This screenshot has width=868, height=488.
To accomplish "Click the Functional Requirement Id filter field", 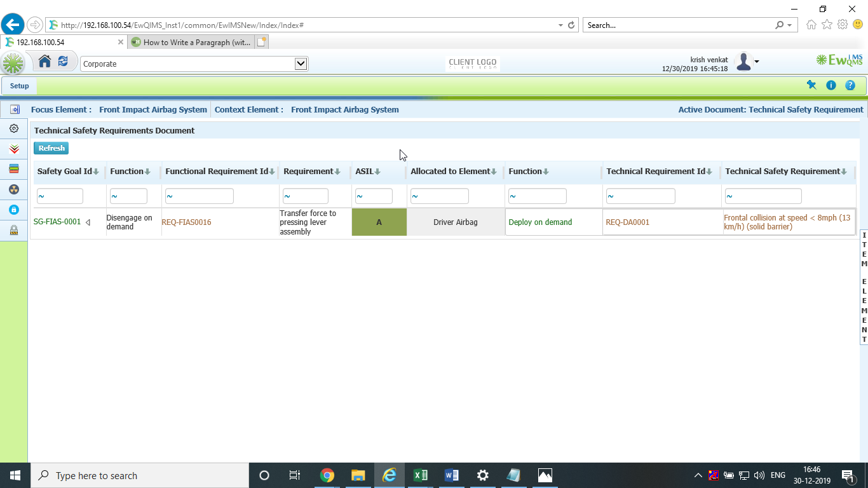I will pyautogui.click(x=200, y=196).
